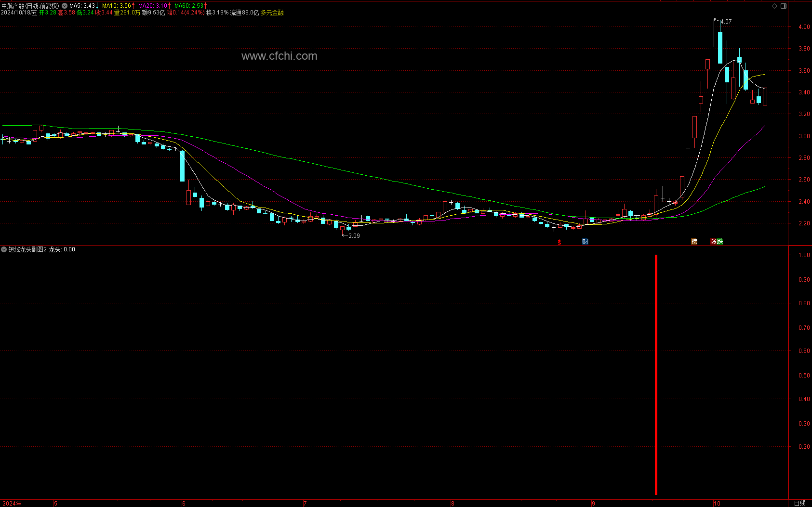812x507 pixels.
Task: Click the 2.20 price axis label
Action: [804, 223]
